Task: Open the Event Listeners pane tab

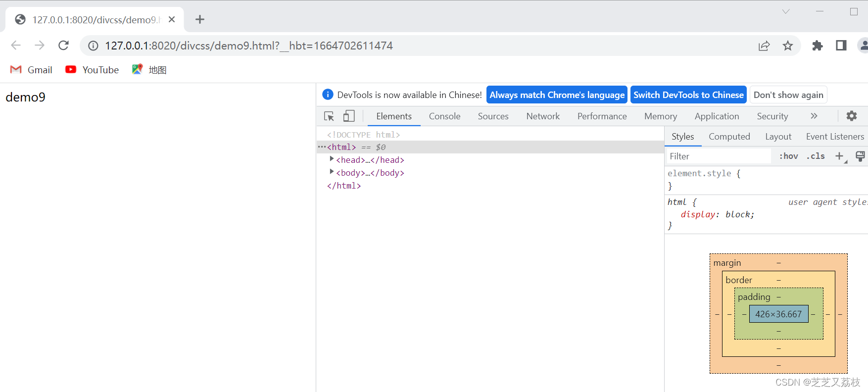Action: (x=835, y=137)
